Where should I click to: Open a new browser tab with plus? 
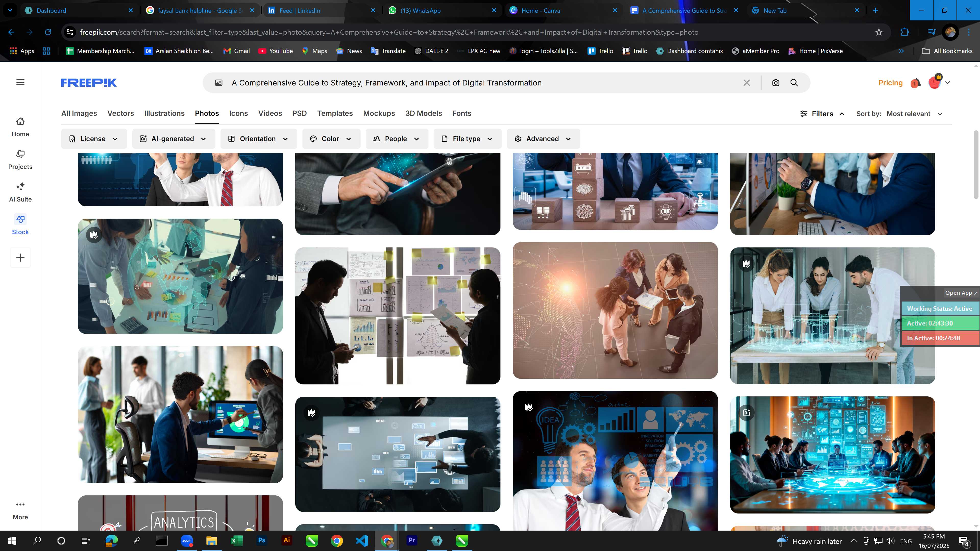pyautogui.click(x=875, y=10)
